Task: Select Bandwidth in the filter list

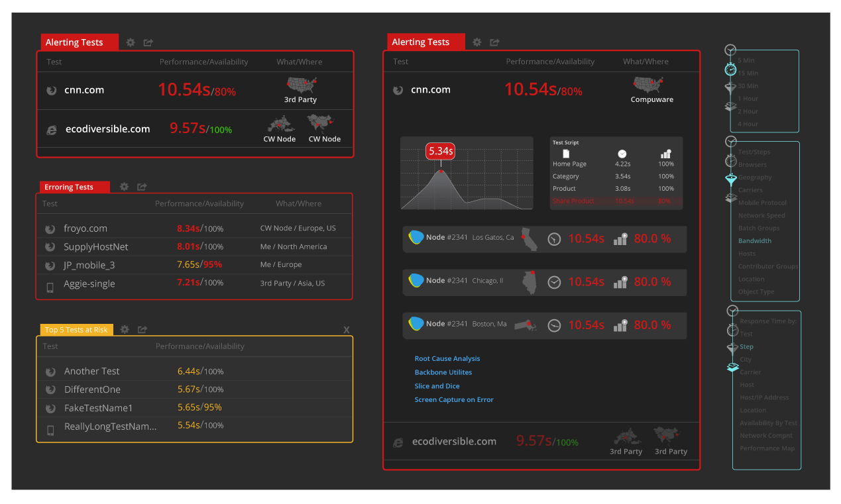Action: pos(754,241)
